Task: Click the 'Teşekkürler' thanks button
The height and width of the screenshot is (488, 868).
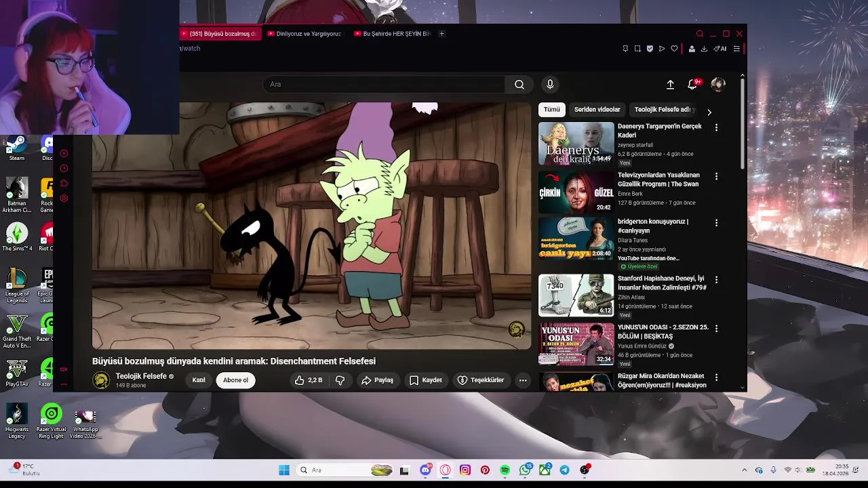Action: [x=481, y=380]
